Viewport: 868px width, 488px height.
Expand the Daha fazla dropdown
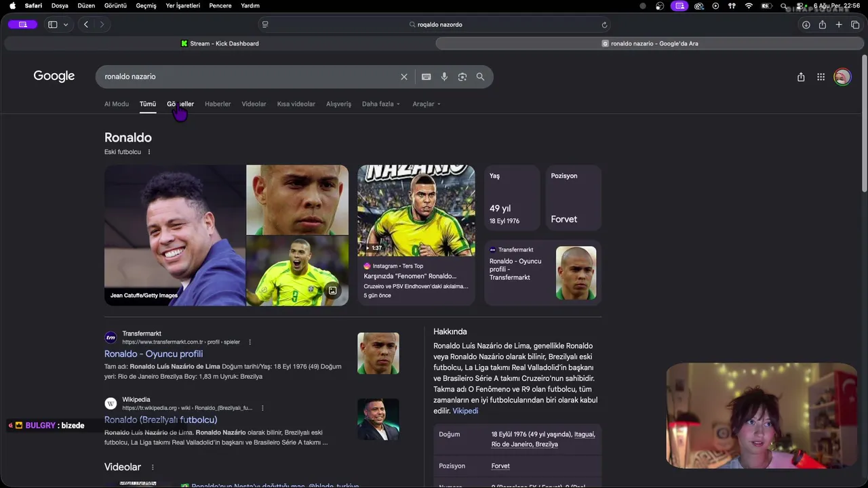click(x=381, y=104)
